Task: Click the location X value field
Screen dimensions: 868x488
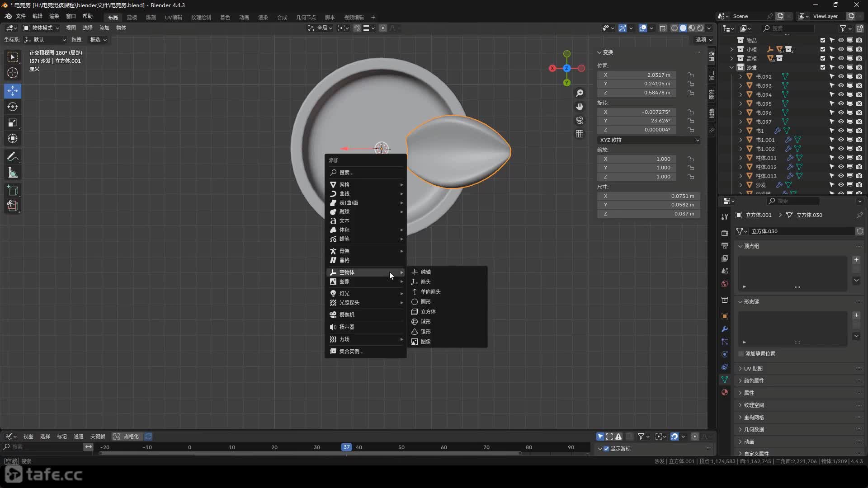Action: pyautogui.click(x=637, y=75)
